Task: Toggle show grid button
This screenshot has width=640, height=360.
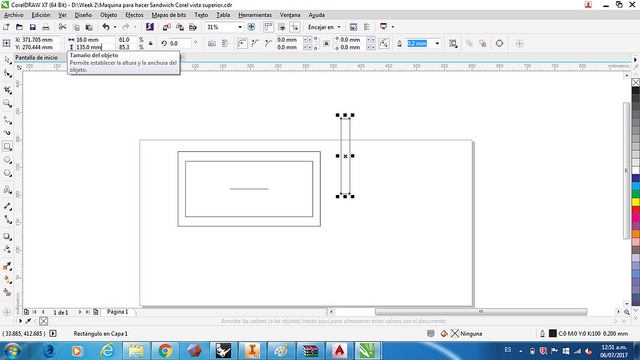Action: pos(282,27)
